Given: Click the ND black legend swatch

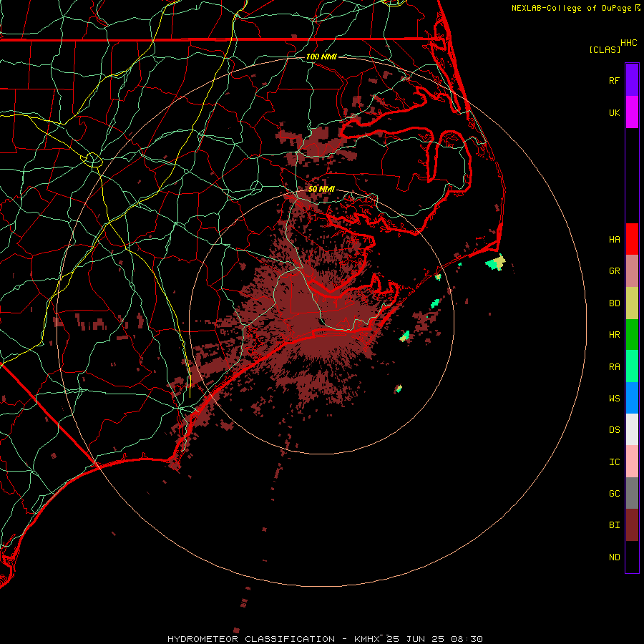Looking at the screenshot, I should [x=632, y=557].
